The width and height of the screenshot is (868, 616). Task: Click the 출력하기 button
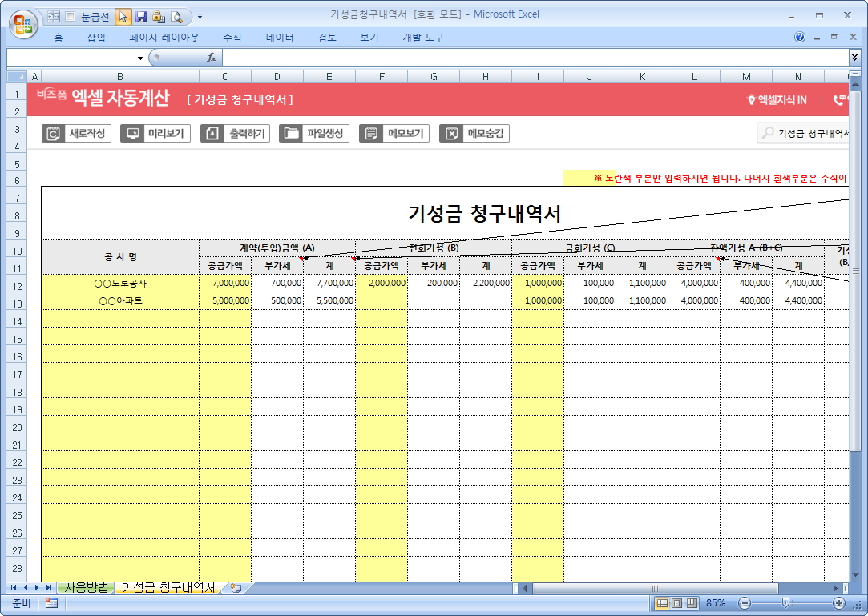(x=235, y=134)
